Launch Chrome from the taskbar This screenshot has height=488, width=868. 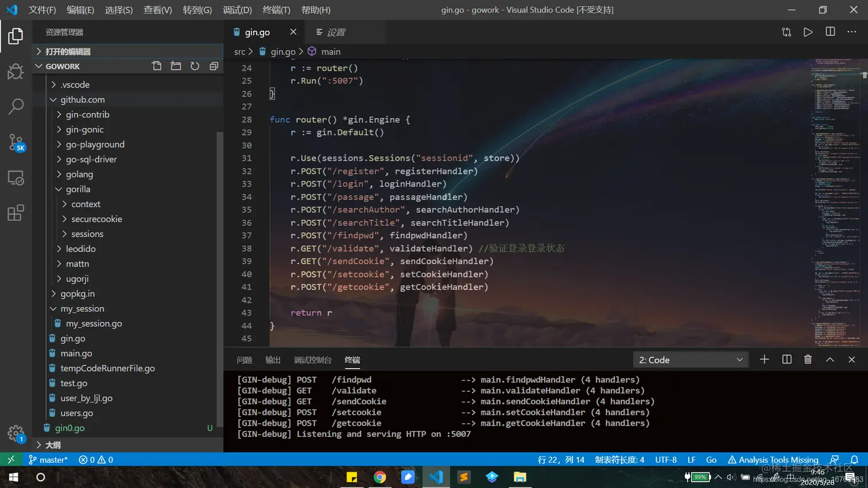click(379, 477)
